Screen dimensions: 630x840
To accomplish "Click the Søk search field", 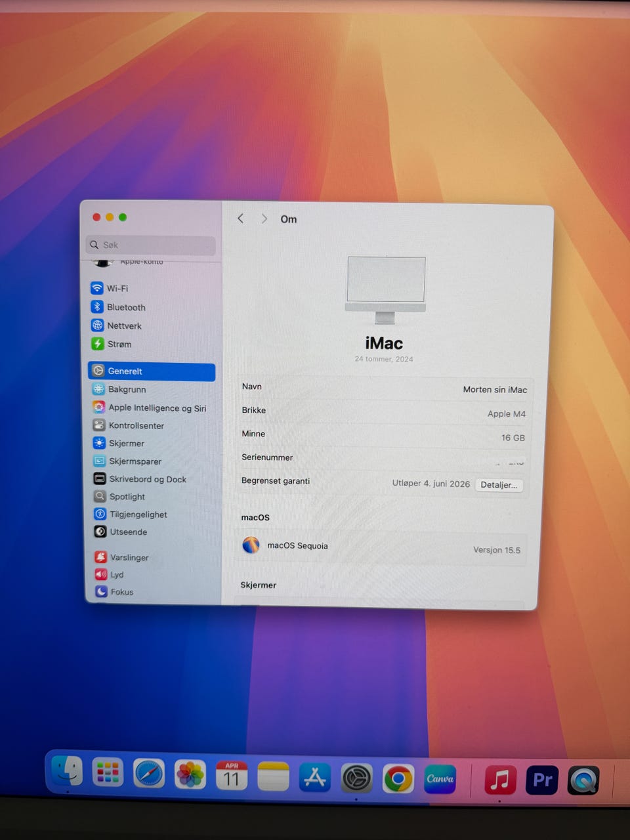I will pos(151,245).
